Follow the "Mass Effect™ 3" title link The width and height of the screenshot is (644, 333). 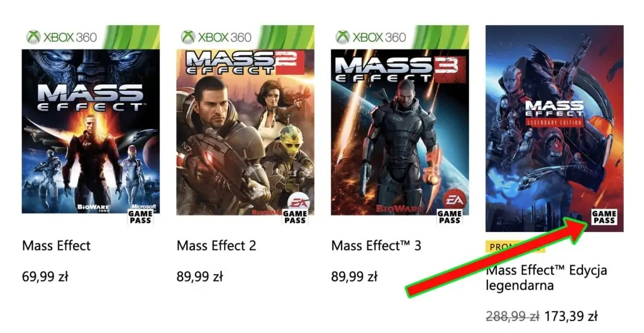(x=376, y=246)
